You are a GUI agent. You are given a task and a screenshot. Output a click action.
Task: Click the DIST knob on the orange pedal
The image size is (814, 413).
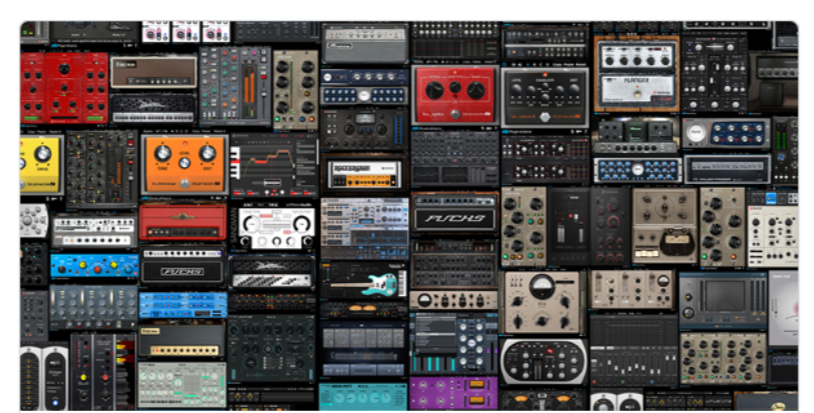tap(207, 153)
